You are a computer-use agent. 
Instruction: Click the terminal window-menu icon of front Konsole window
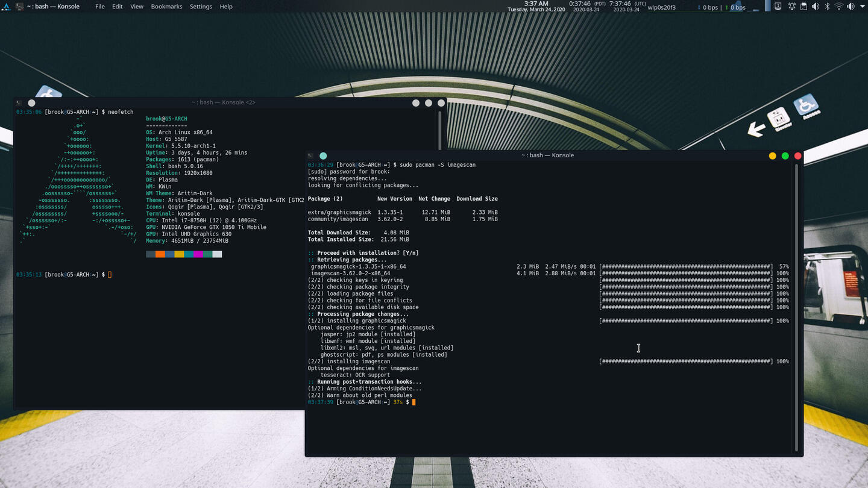(311, 155)
